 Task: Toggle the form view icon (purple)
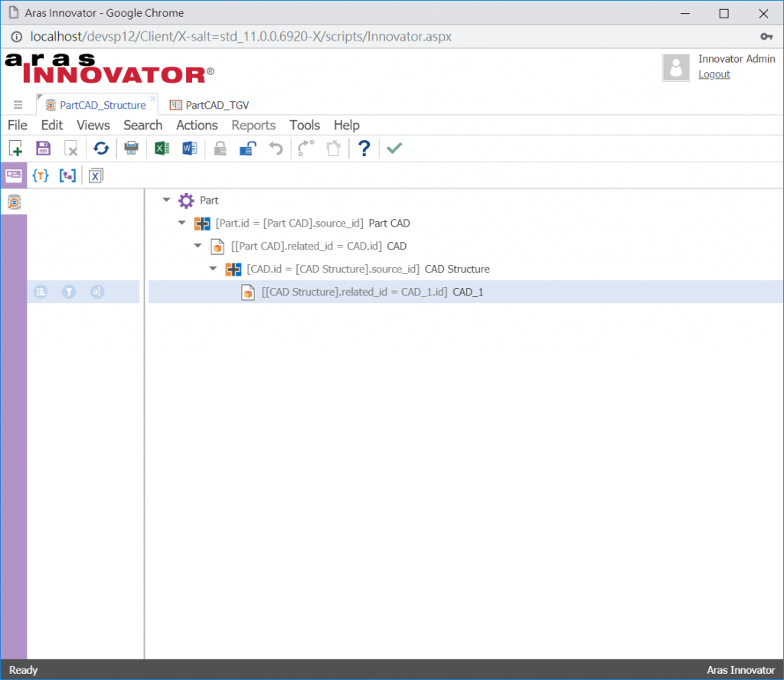tap(14, 175)
